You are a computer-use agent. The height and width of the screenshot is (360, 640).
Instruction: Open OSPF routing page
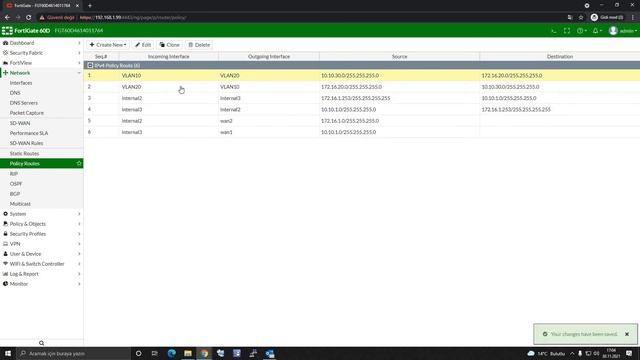pos(16,184)
